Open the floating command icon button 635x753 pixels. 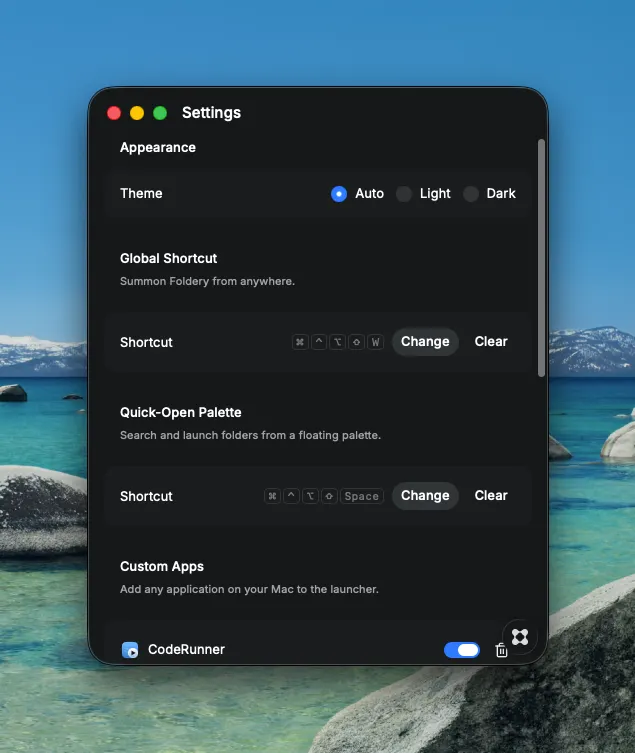[520, 637]
